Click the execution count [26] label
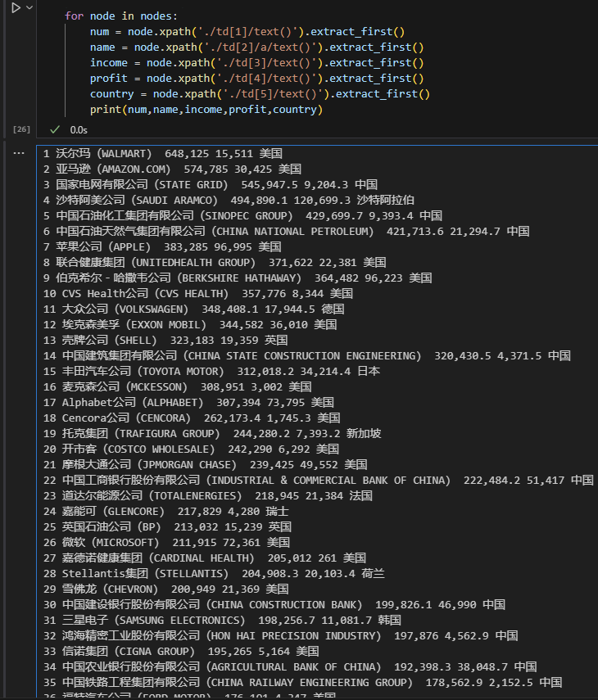This screenshot has height=700, width=598. pyautogui.click(x=21, y=129)
